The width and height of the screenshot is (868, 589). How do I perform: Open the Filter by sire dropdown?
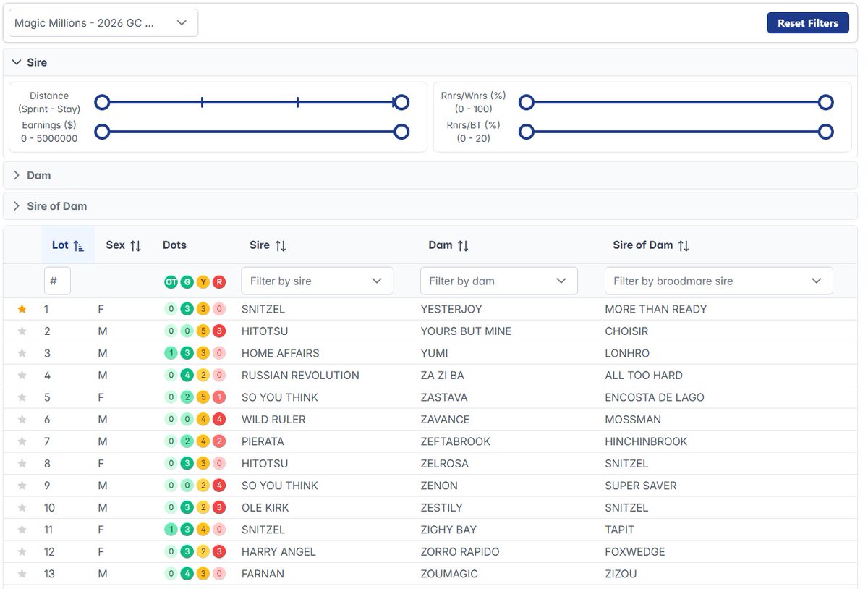coord(318,281)
